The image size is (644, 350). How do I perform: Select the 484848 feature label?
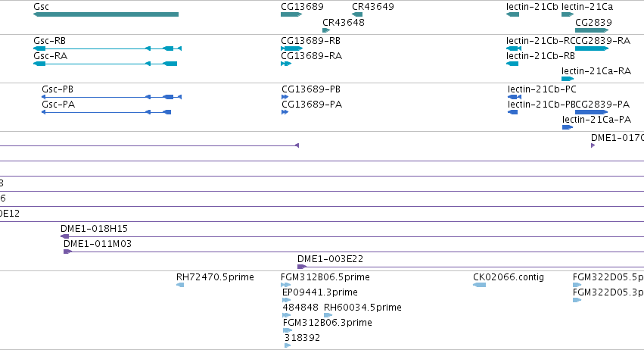coord(300,308)
